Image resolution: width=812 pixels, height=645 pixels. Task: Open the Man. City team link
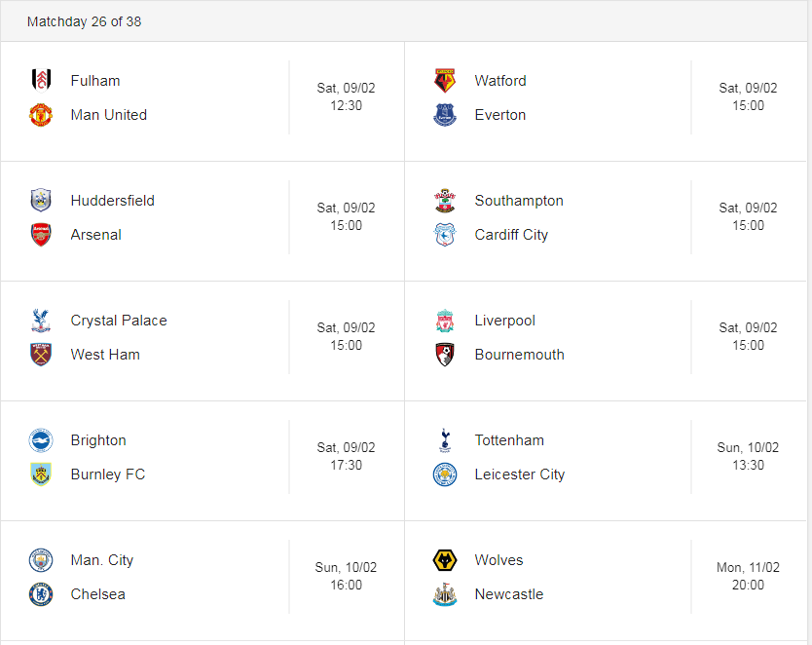click(102, 560)
